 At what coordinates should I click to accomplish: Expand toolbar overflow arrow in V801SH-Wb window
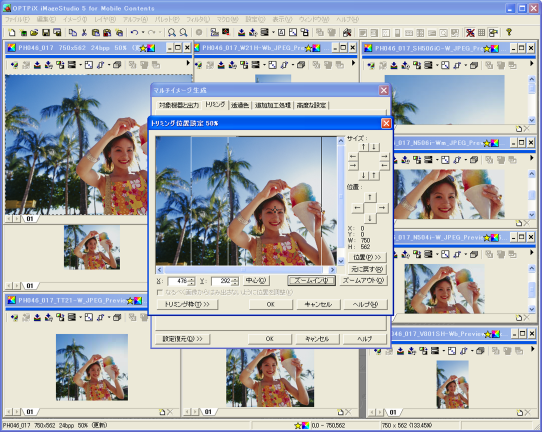[532, 349]
